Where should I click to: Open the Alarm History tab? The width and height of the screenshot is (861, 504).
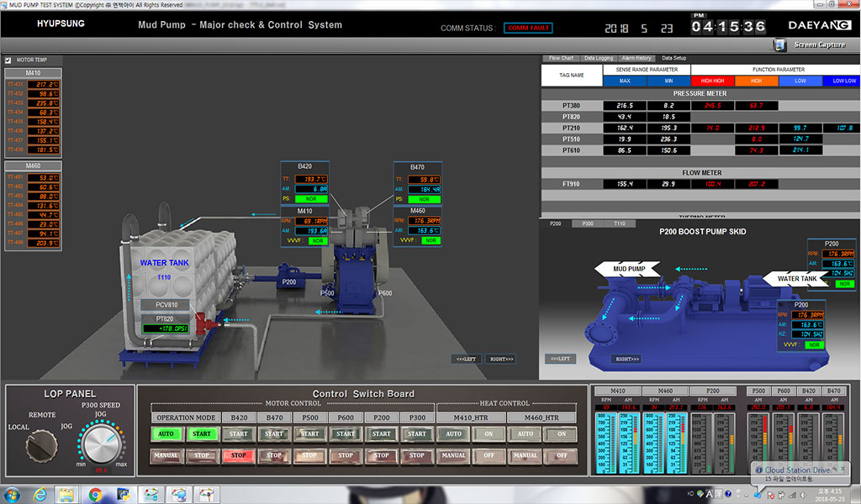tap(637, 57)
